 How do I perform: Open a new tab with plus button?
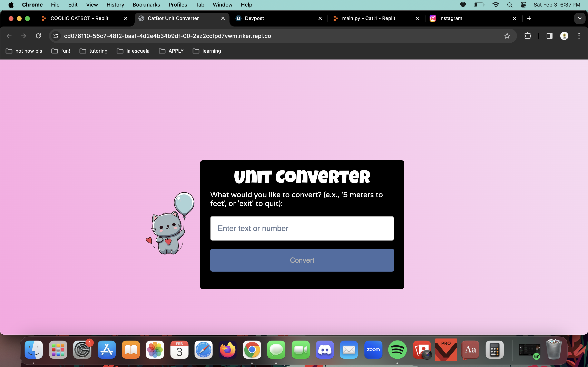[529, 18]
